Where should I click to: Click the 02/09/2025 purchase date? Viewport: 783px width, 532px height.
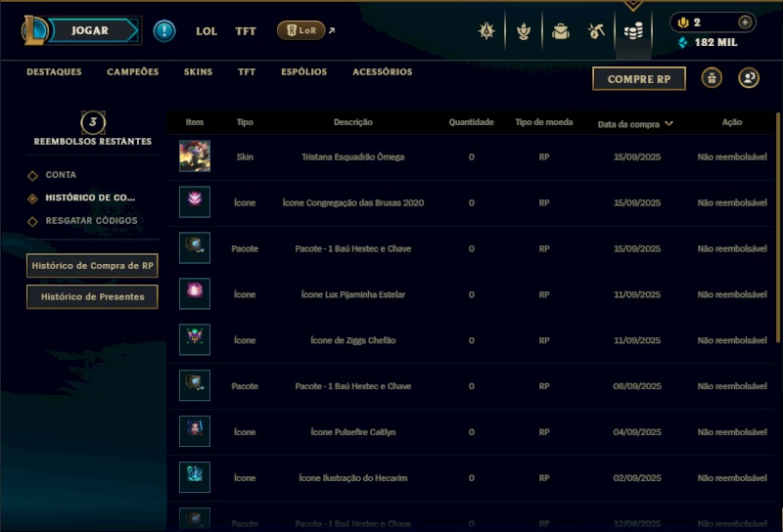coord(637,478)
